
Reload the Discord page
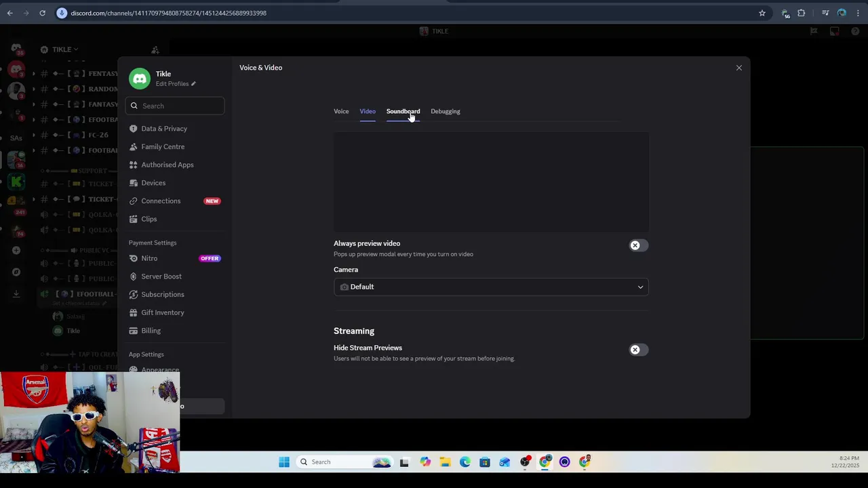point(42,13)
